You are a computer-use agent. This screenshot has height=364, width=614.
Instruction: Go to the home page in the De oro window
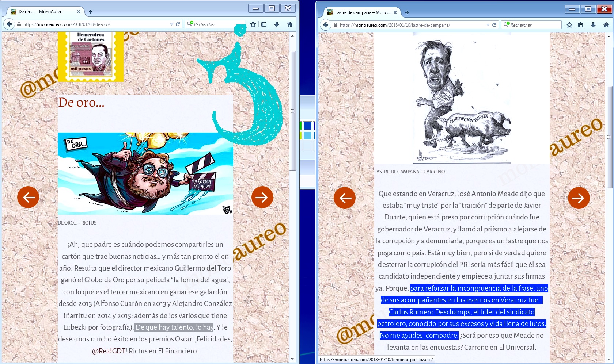(290, 24)
